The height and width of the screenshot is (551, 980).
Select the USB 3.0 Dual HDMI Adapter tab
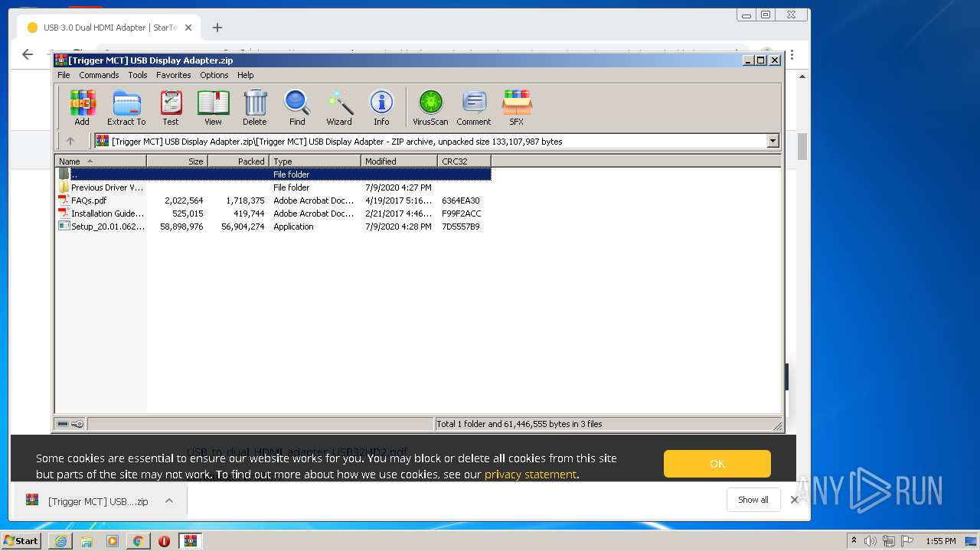coord(109,28)
